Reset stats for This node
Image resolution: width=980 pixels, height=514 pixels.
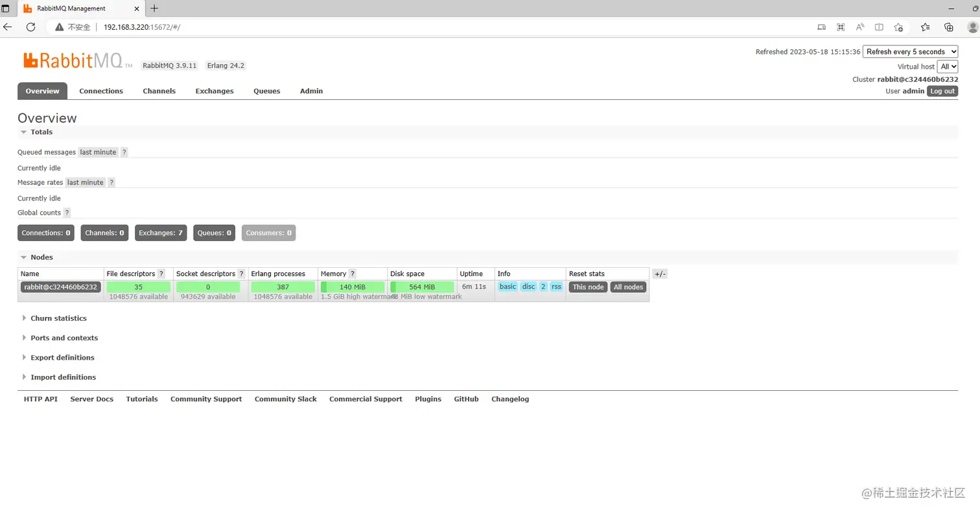pyautogui.click(x=589, y=287)
